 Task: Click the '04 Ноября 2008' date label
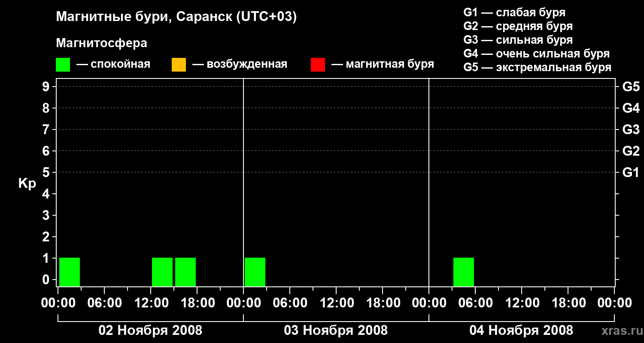[x=521, y=330]
